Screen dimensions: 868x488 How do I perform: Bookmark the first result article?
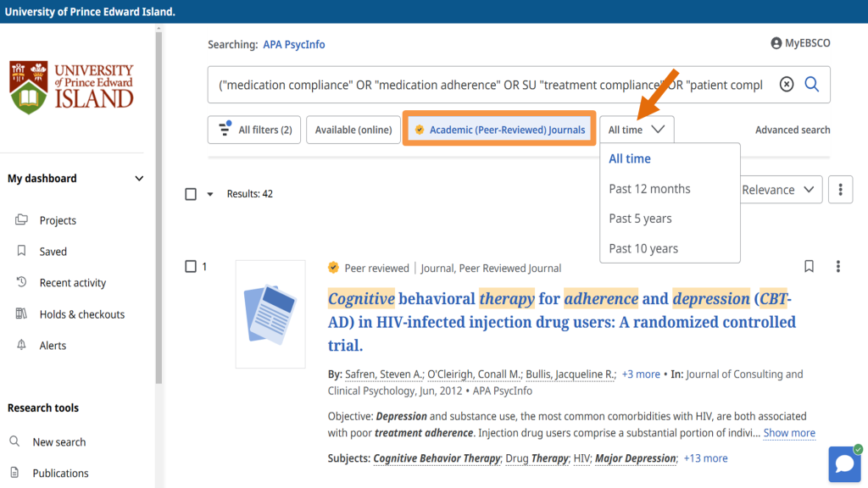pyautogui.click(x=809, y=267)
